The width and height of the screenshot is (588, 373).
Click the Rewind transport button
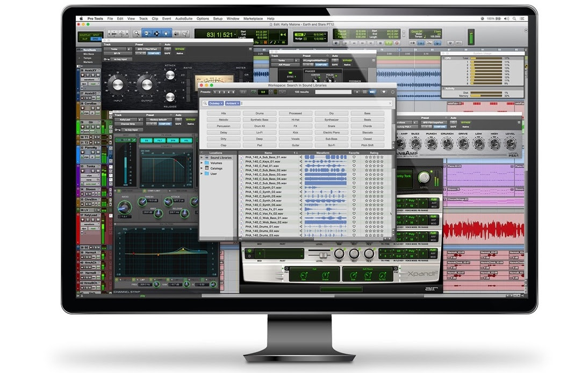(354, 43)
